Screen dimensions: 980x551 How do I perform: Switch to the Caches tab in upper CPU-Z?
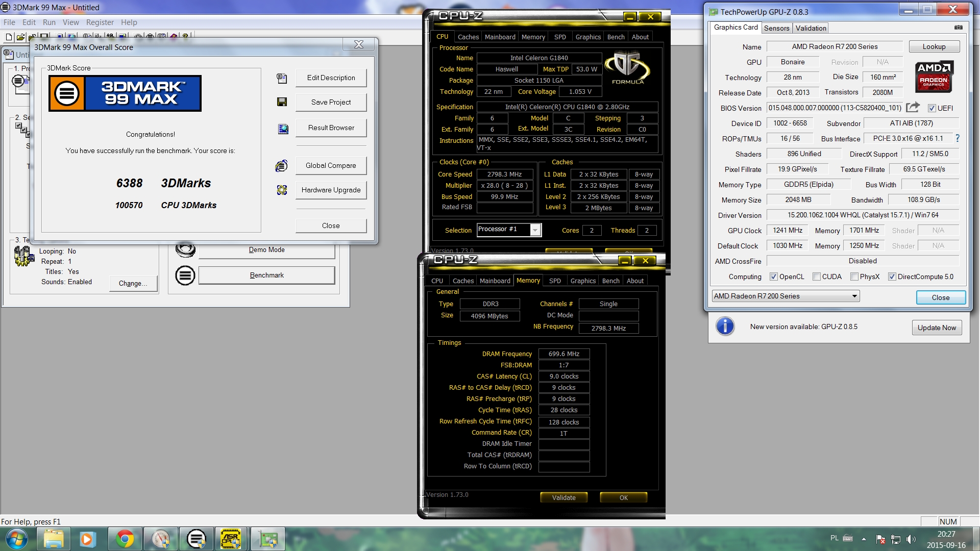tap(468, 37)
